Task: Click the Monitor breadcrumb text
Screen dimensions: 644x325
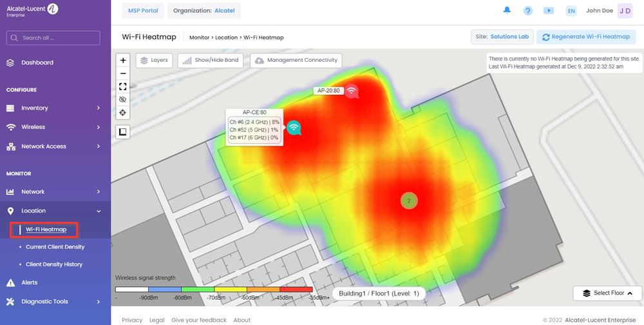Action: (x=199, y=37)
